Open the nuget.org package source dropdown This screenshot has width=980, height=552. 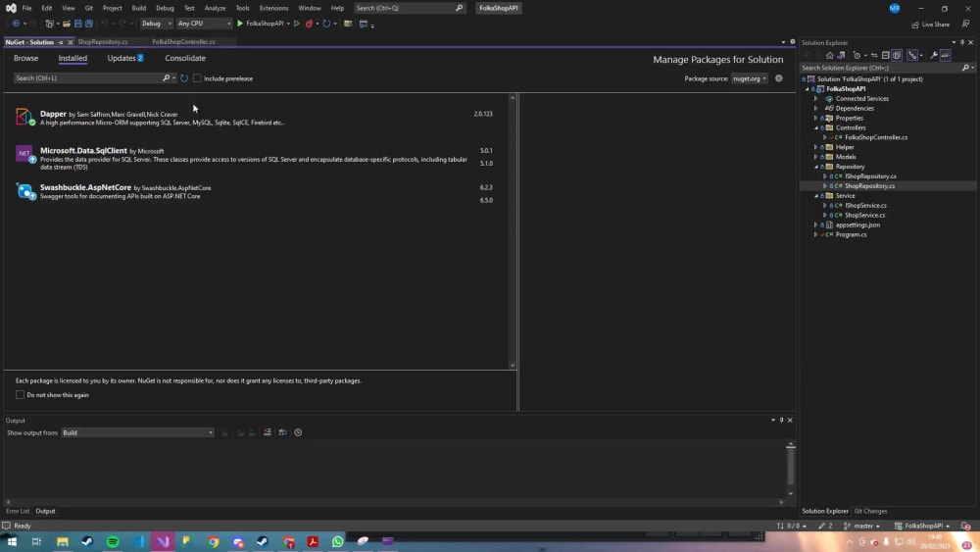point(750,78)
